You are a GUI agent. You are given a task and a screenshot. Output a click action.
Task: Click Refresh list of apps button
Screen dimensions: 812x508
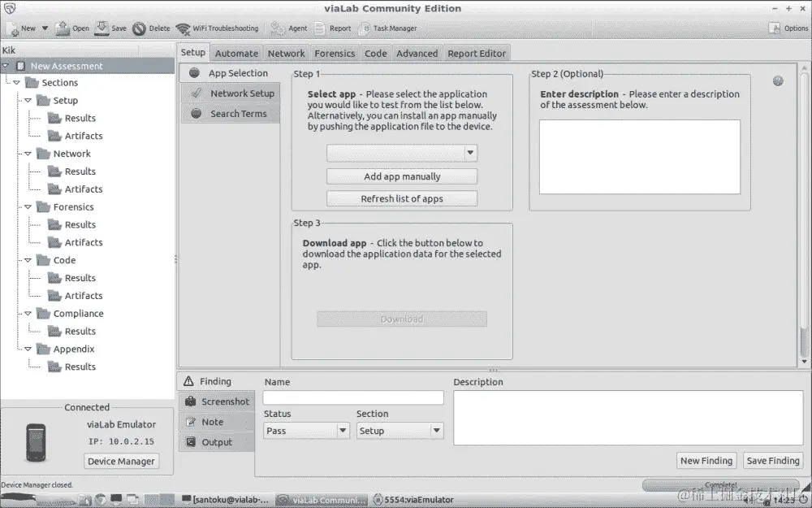pyautogui.click(x=402, y=198)
